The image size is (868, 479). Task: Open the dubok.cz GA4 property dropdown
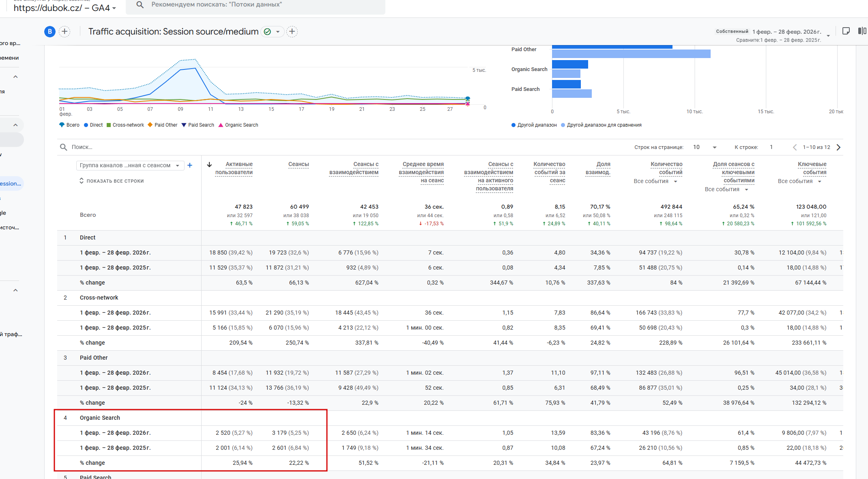65,8
